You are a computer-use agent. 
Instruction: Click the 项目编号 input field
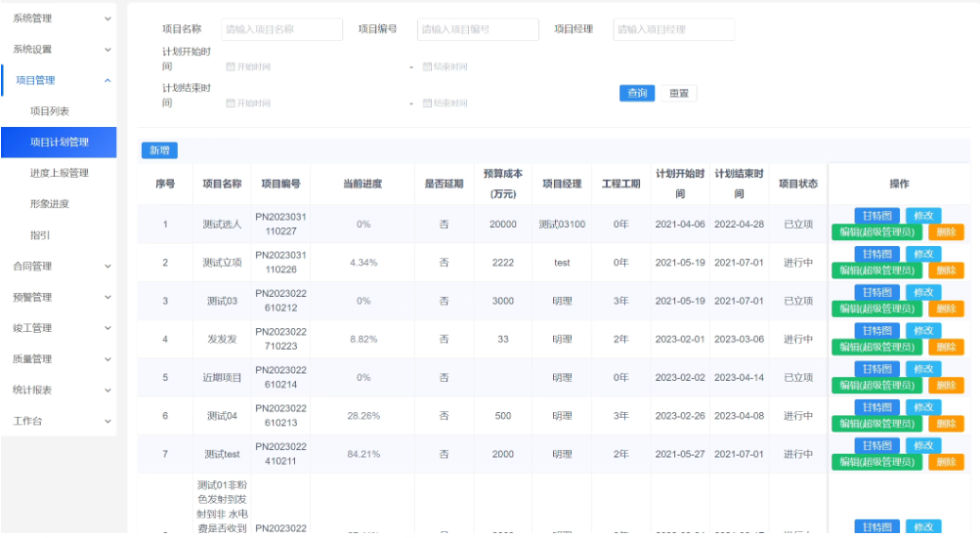tap(478, 29)
